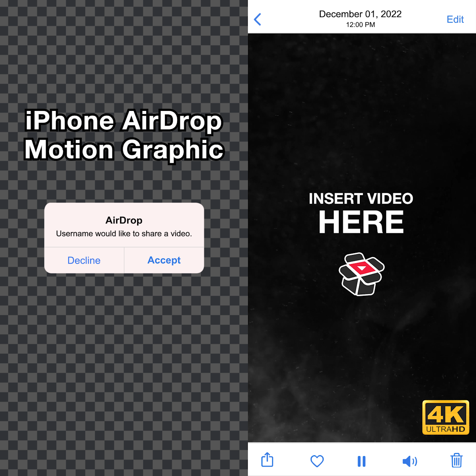
Task: Pause the video playback
Action: point(361,461)
